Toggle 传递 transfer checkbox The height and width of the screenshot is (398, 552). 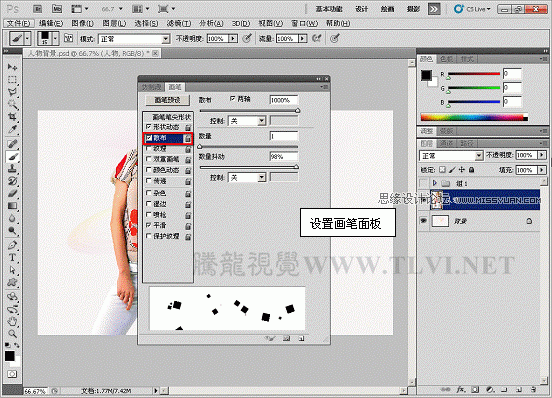pyautogui.click(x=149, y=181)
